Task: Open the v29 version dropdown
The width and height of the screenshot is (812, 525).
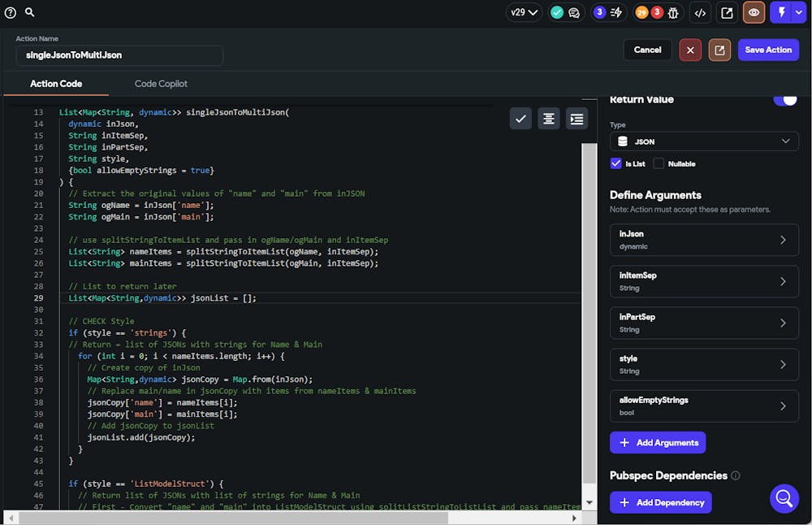Action: point(524,12)
